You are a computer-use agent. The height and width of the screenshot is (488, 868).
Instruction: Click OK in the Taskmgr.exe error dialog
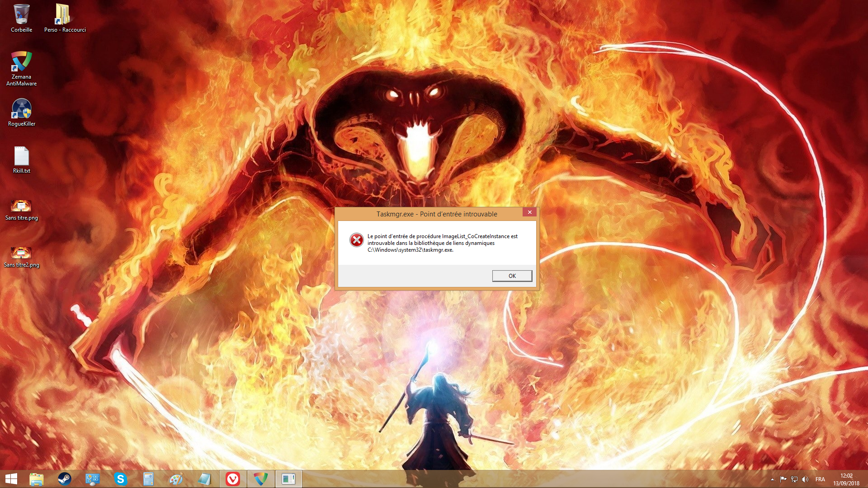click(512, 276)
